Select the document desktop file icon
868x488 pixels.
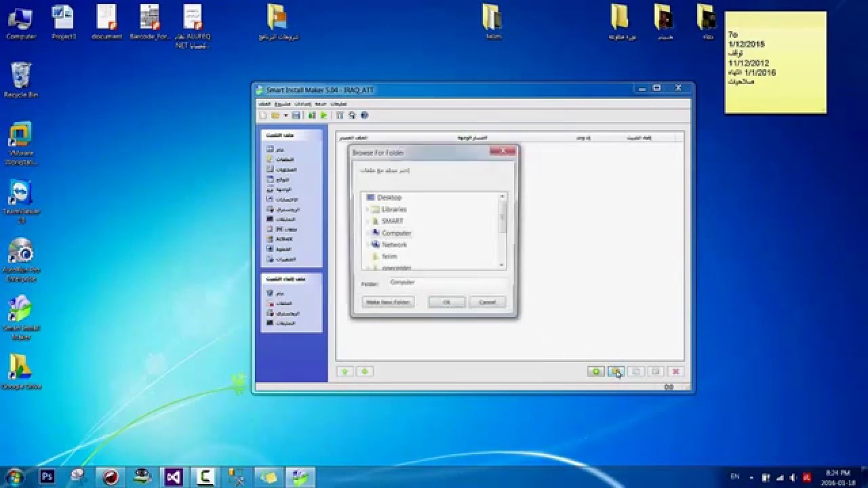[x=106, y=22]
